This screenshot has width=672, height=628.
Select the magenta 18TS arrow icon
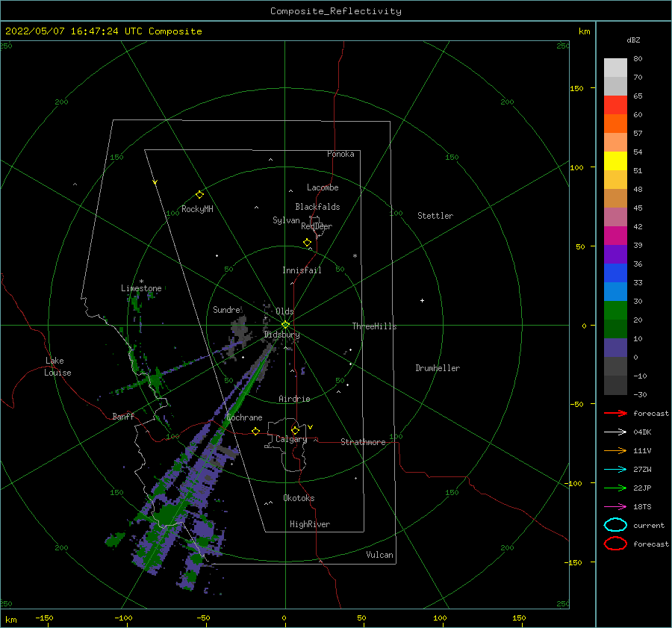(615, 507)
